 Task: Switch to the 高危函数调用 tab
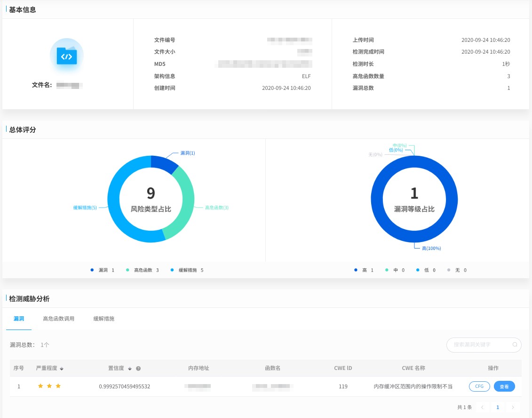pyautogui.click(x=58, y=319)
